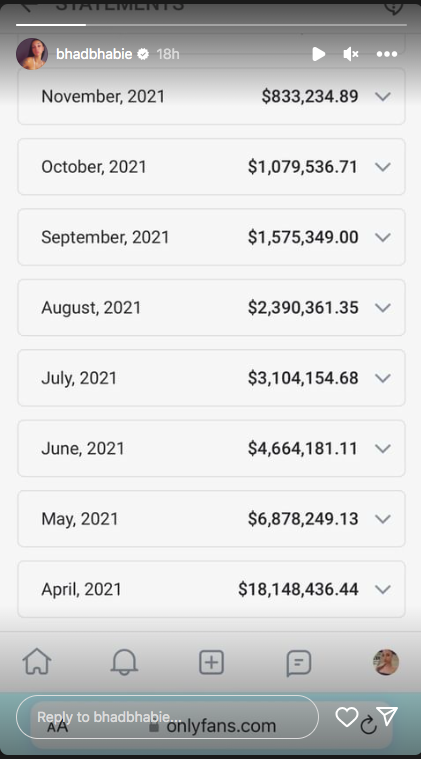The width and height of the screenshot is (421, 759).
Task: Click the Reply to bhadbhabie field
Action: pos(167,717)
